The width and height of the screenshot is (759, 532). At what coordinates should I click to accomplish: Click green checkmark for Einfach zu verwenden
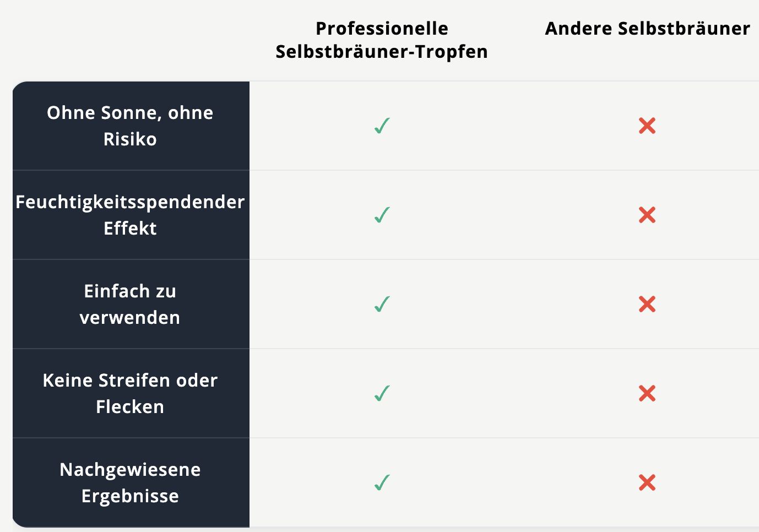tap(382, 304)
